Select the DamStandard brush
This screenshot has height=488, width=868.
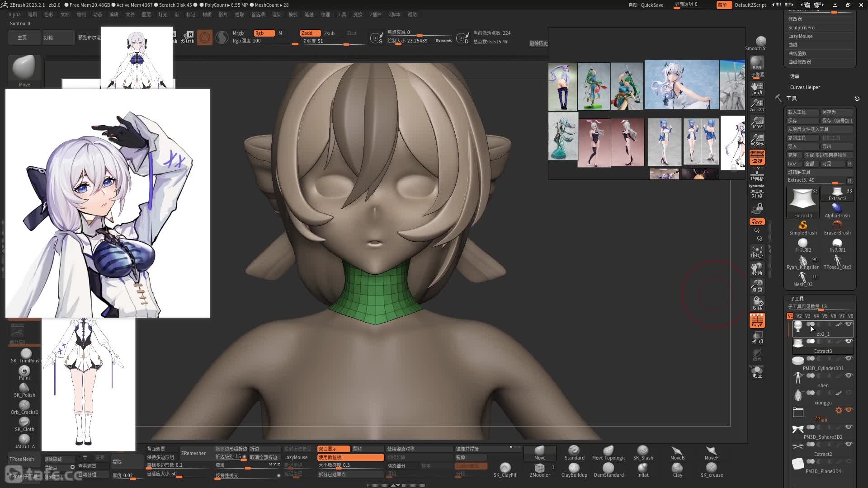click(609, 470)
